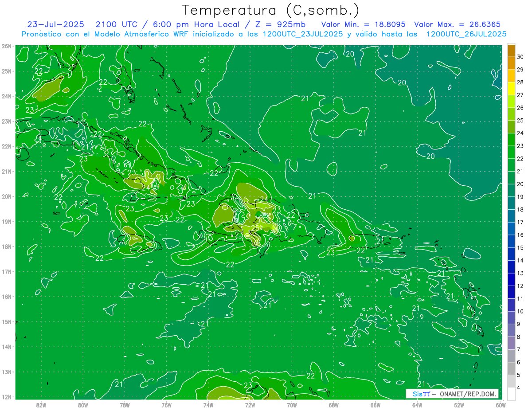Select the '23-Jul-2025' date text

(x=56, y=24)
